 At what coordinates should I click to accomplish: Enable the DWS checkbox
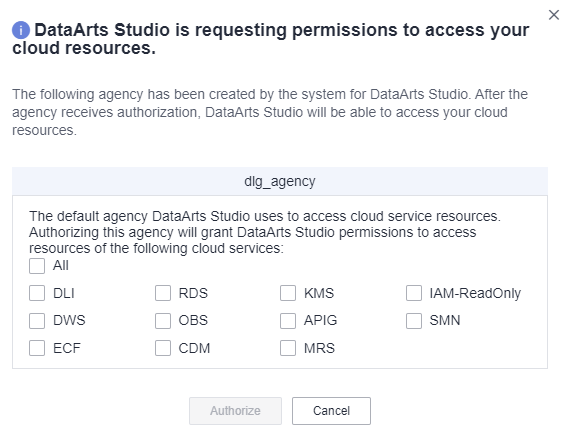coord(37,321)
